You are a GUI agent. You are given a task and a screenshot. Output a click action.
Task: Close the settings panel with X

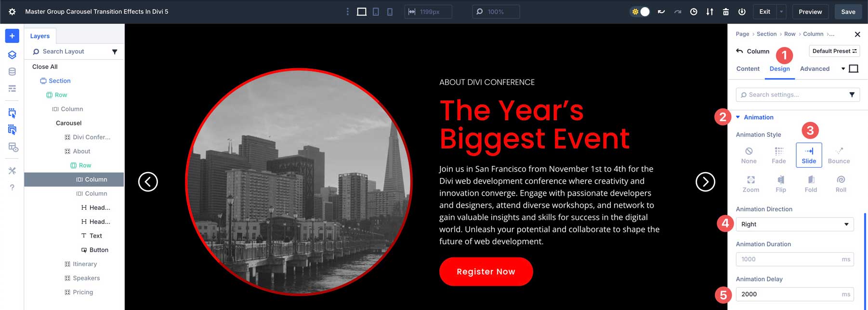click(x=857, y=34)
